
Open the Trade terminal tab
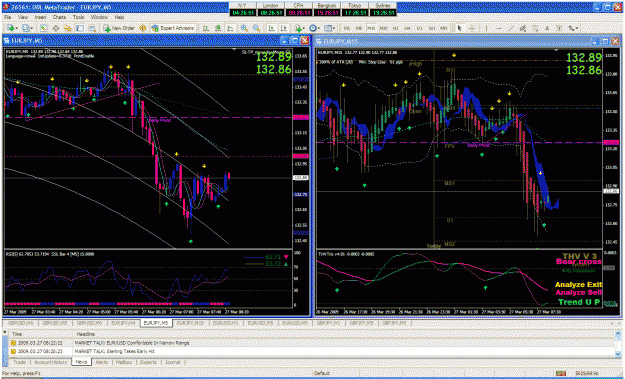click(x=19, y=362)
